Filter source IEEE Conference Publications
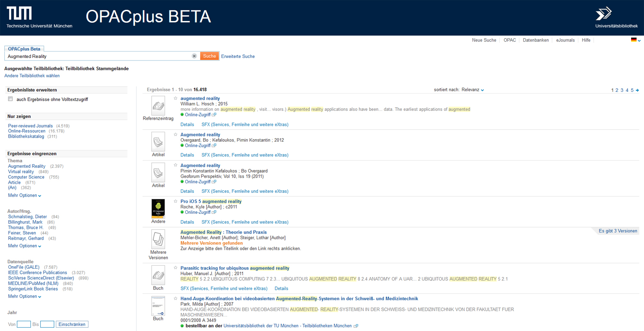 click(x=37, y=273)
